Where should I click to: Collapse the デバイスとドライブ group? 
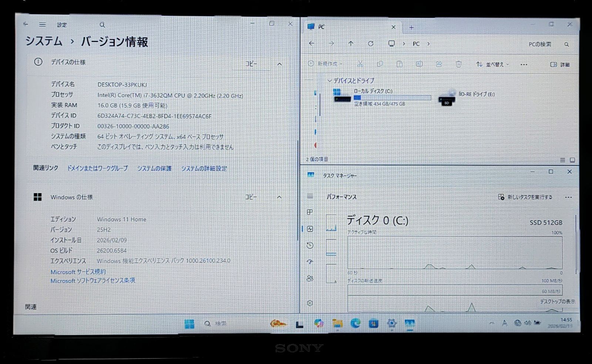329,81
